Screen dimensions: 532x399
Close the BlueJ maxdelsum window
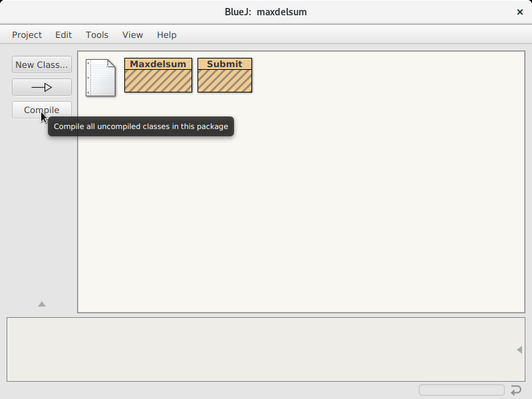pos(519,12)
